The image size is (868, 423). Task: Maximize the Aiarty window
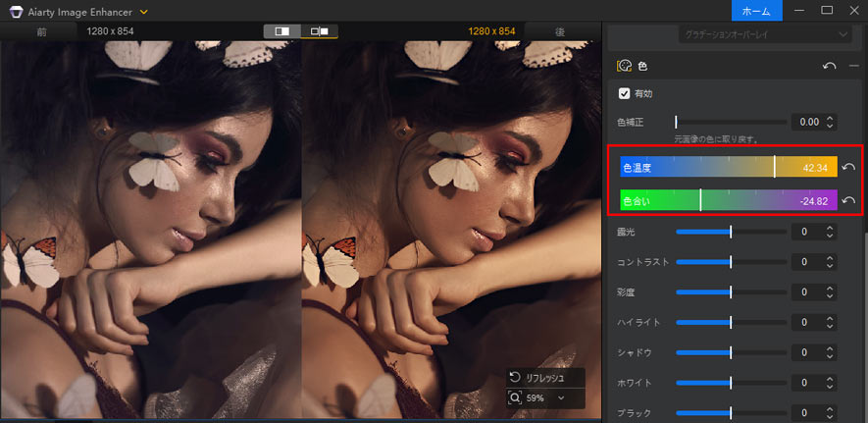(x=827, y=11)
